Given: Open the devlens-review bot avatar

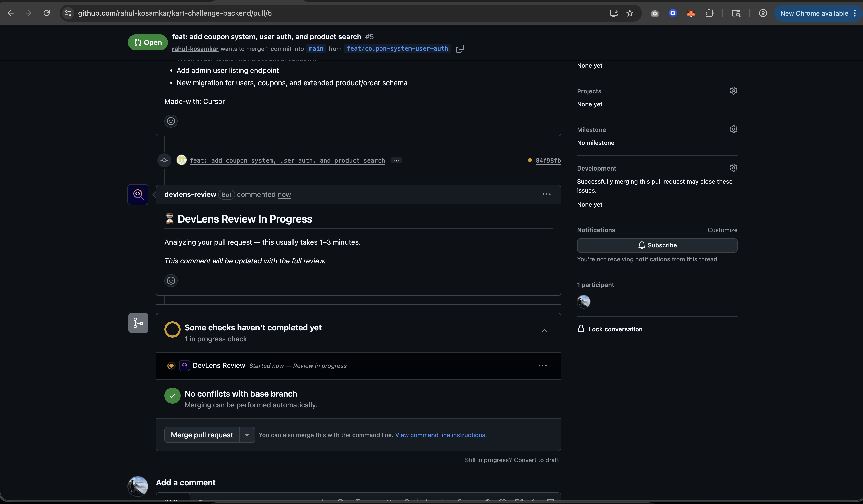Looking at the screenshot, I should pyautogui.click(x=138, y=195).
